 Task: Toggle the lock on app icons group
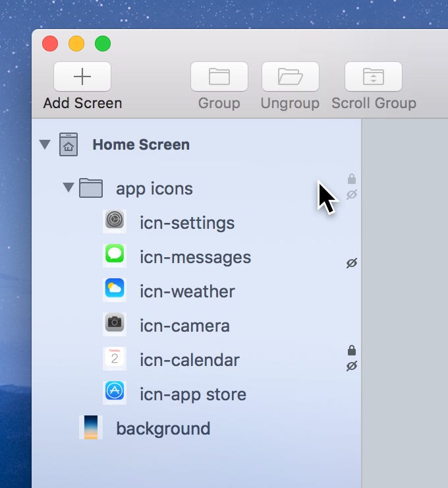tap(352, 179)
